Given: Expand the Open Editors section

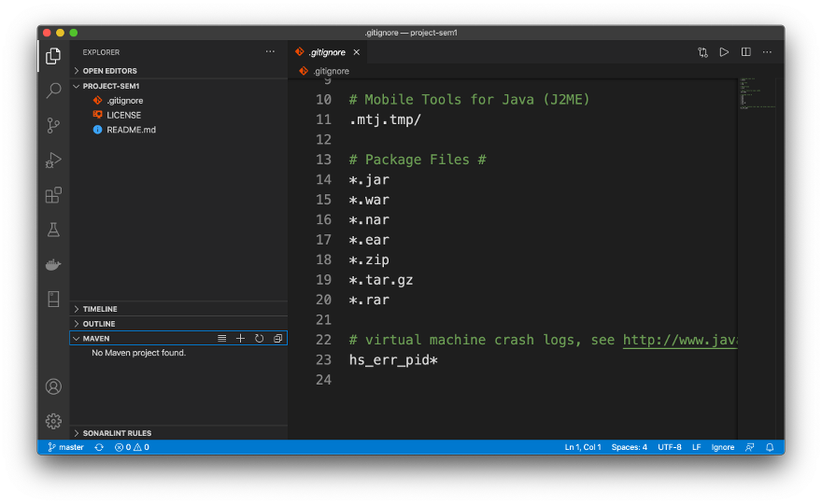Looking at the screenshot, I should point(178,71).
